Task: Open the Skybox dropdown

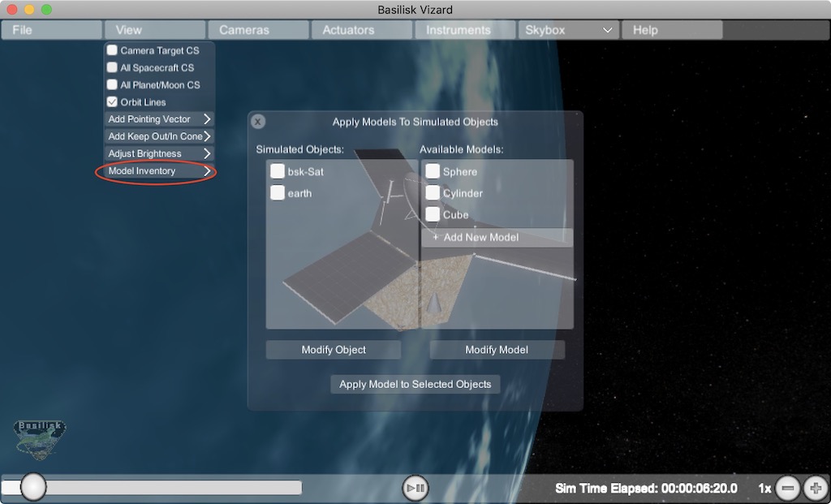Action: pyautogui.click(x=568, y=30)
